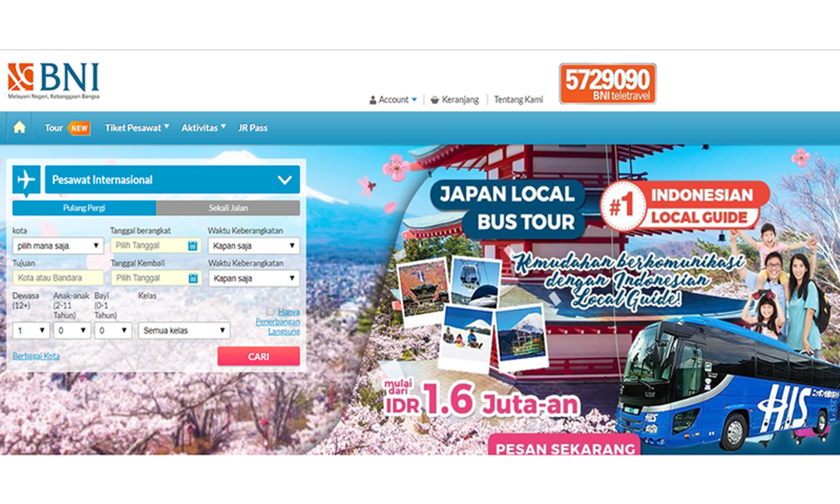This screenshot has width=840, height=504.
Task: Open the Tour menu
Action: [54, 128]
